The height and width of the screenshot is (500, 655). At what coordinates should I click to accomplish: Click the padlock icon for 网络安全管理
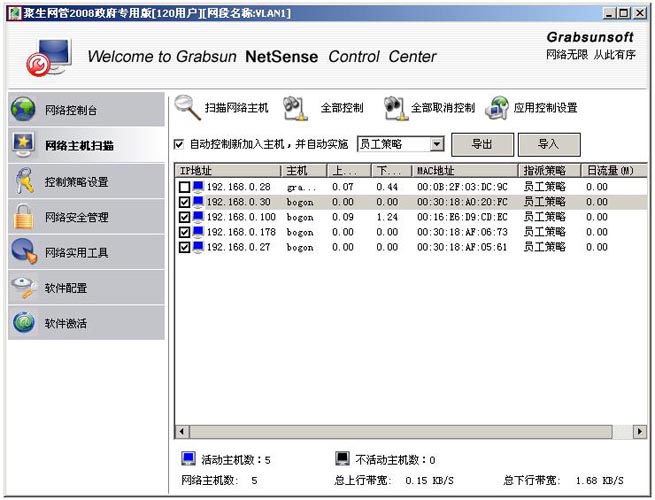pyautogui.click(x=23, y=216)
